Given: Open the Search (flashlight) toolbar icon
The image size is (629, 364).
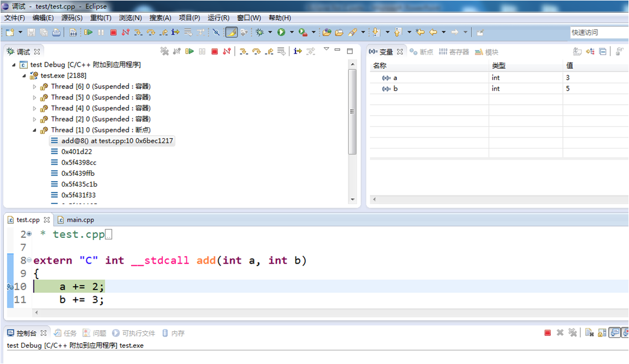Looking at the screenshot, I should coord(353,32).
